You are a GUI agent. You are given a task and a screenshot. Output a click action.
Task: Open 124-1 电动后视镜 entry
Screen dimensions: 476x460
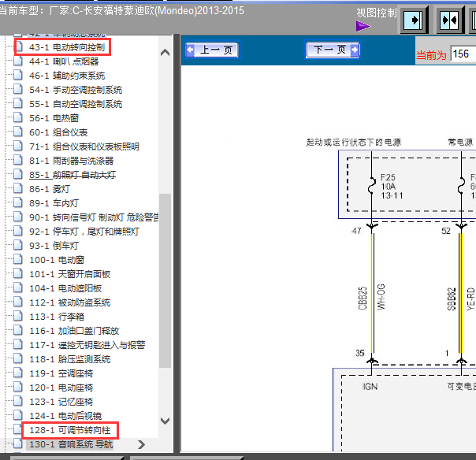(x=65, y=416)
